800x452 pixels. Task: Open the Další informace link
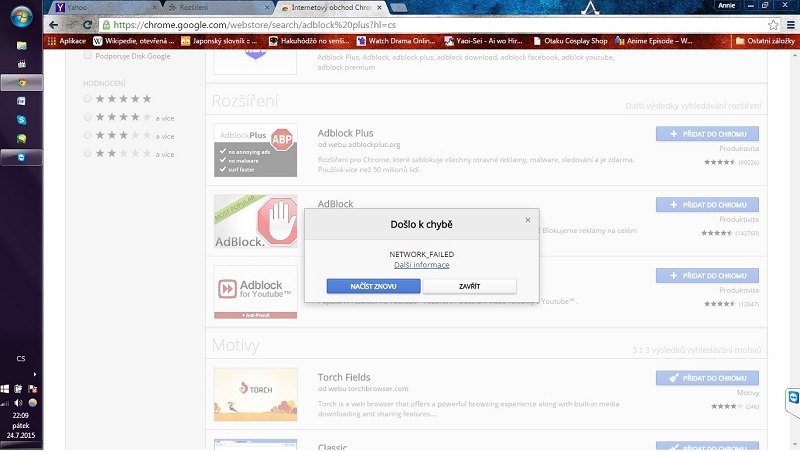[421, 265]
